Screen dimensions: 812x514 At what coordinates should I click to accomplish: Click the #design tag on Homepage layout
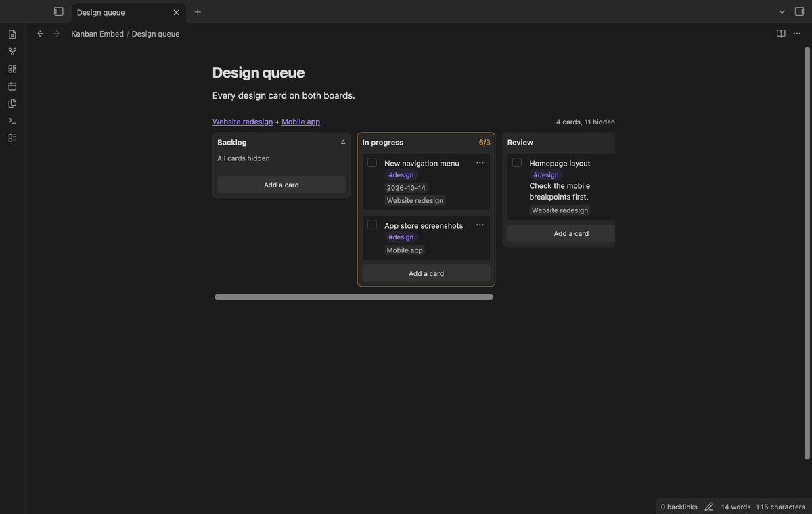(x=545, y=175)
